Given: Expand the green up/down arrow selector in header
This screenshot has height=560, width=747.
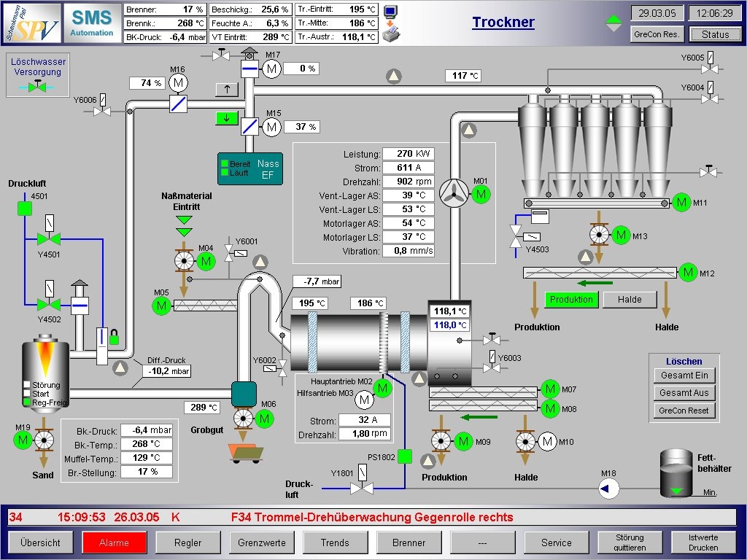Looking at the screenshot, I should point(615,23).
